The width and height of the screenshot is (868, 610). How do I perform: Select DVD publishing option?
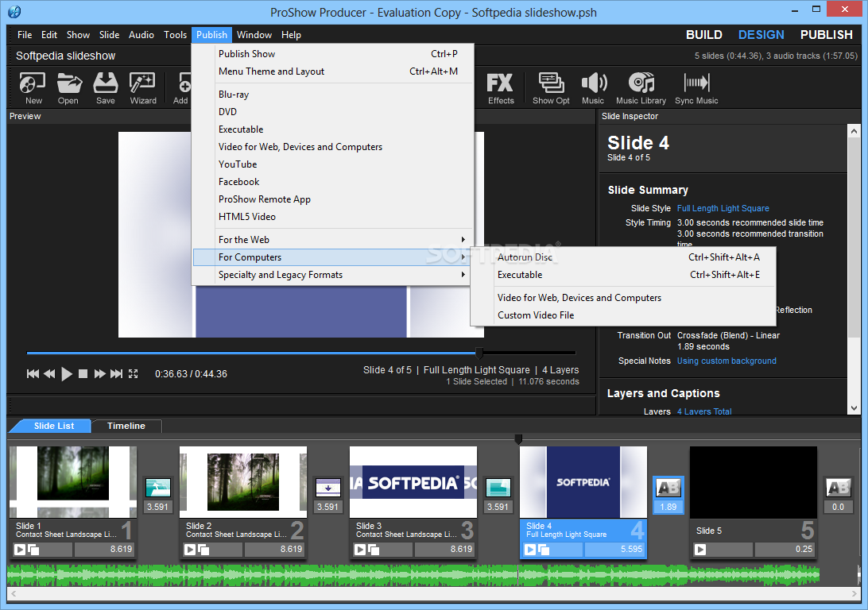coord(333,112)
